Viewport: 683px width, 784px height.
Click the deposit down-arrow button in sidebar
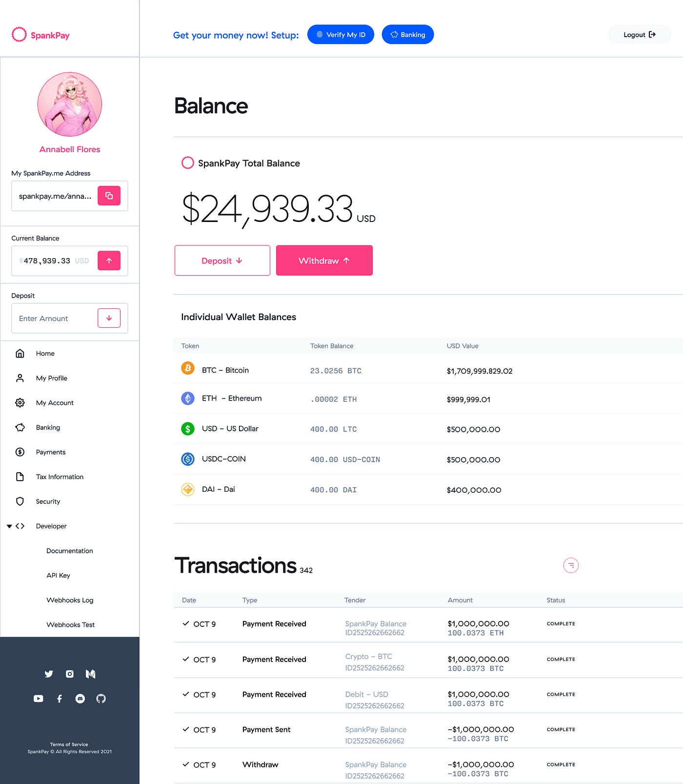click(109, 318)
